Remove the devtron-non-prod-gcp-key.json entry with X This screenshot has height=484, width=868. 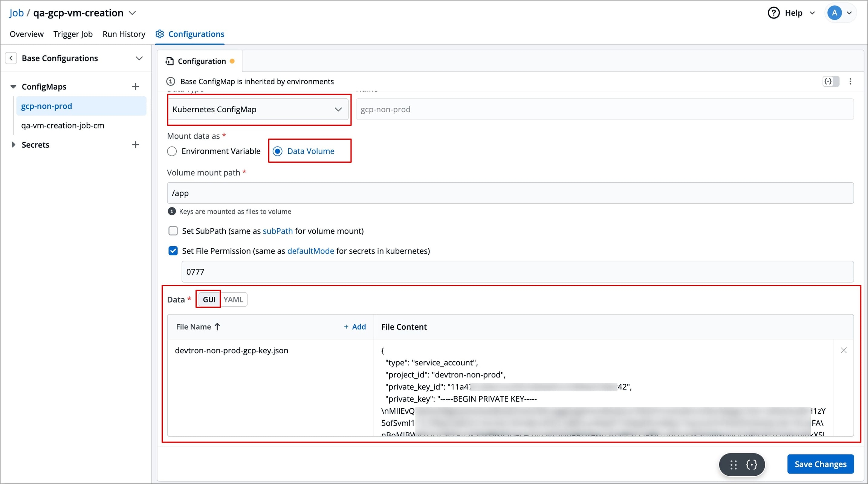pyautogui.click(x=844, y=350)
